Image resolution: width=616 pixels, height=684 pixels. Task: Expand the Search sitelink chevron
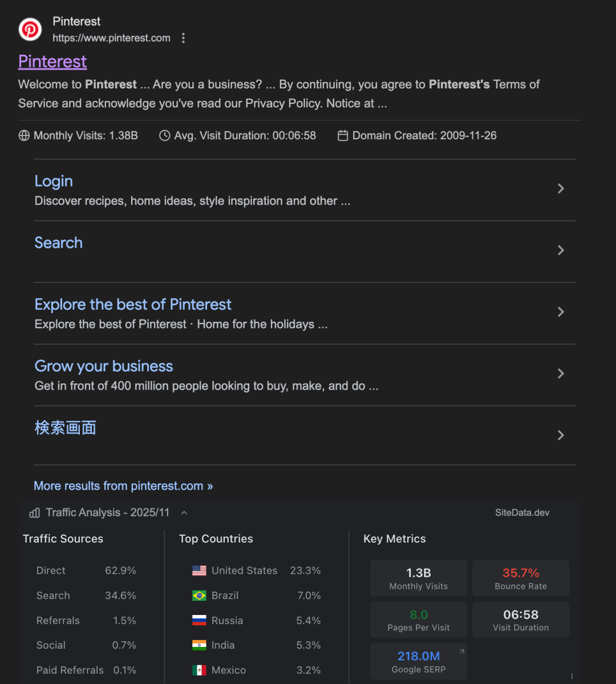(x=561, y=250)
